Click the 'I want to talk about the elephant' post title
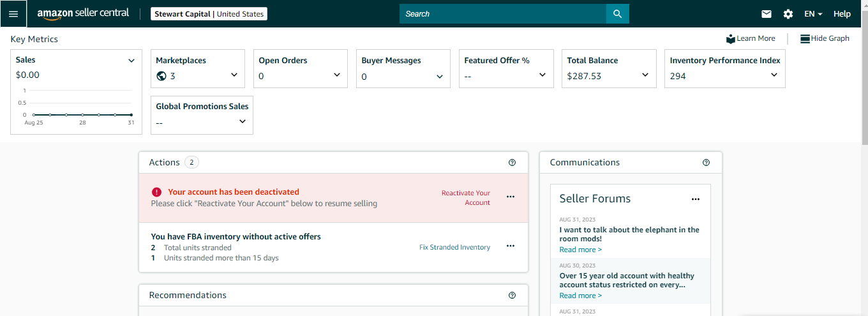The image size is (868, 316). (629, 234)
